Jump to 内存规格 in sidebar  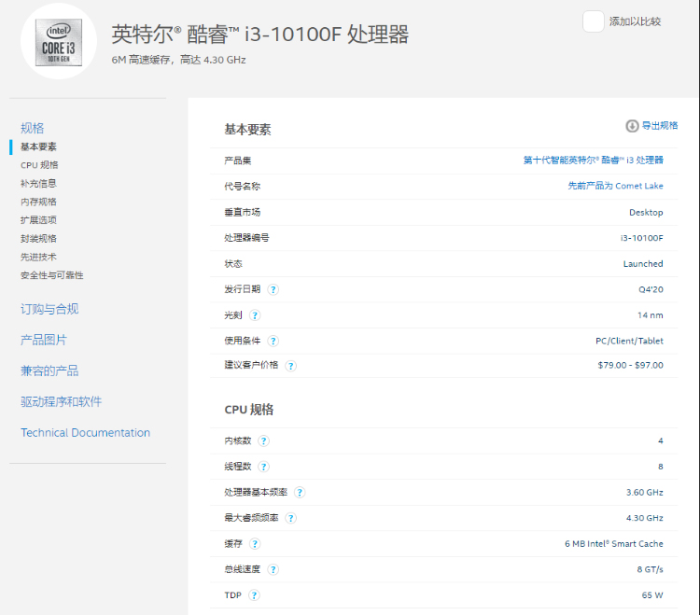tap(38, 202)
